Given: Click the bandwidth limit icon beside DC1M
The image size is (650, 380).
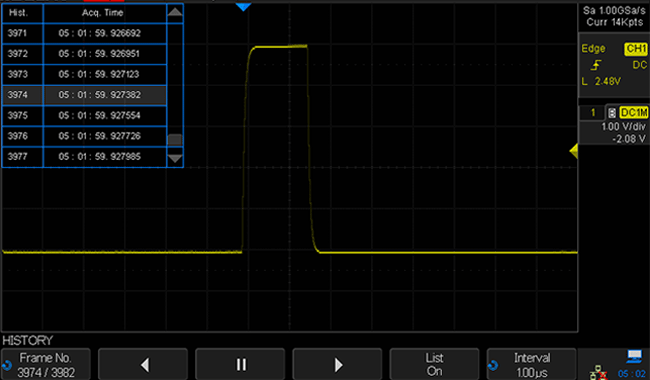Looking at the screenshot, I should point(611,113).
